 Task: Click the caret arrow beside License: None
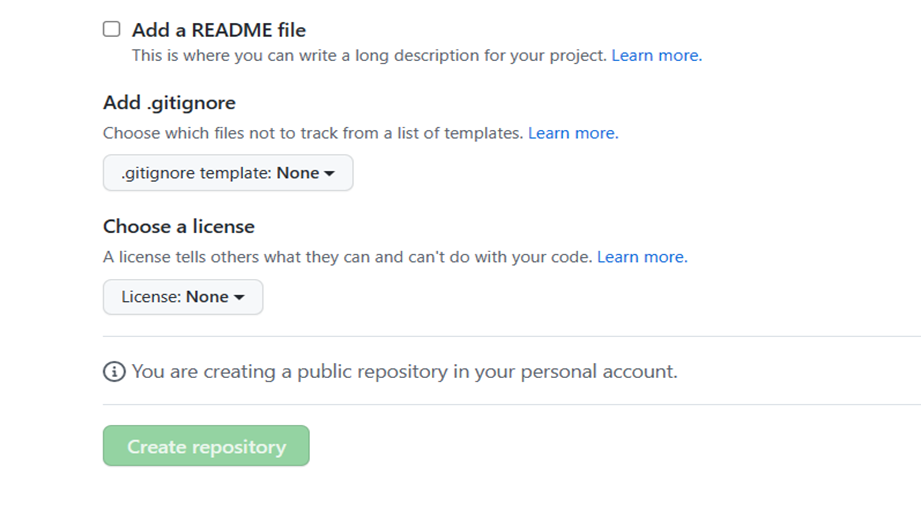[x=239, y=298]
